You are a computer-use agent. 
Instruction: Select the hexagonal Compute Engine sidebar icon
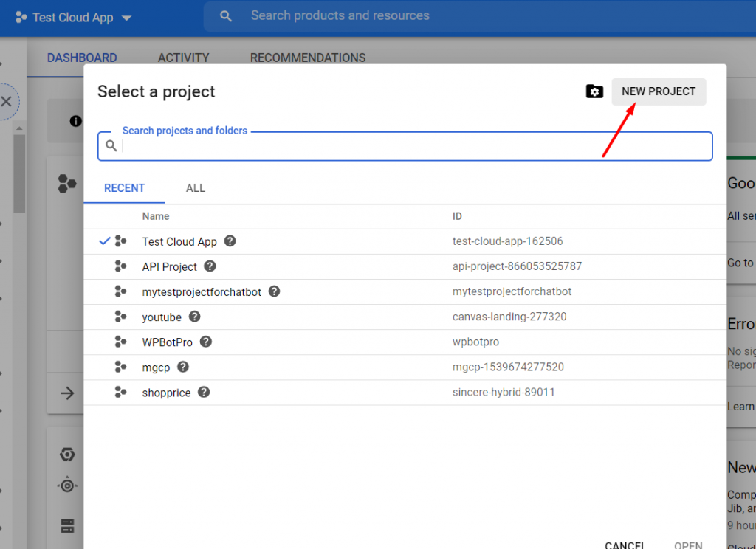click(67, 455)
